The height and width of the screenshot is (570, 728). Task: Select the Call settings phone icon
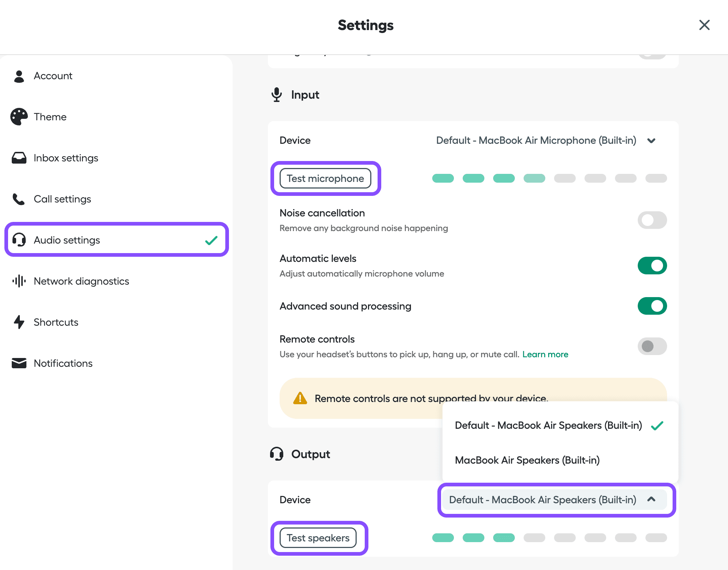(x=18, y=199)
